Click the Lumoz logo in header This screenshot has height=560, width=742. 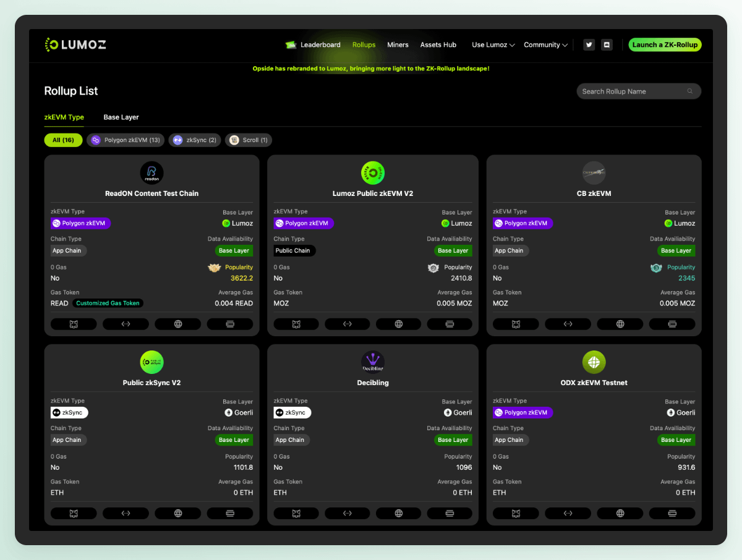(75, 45)
